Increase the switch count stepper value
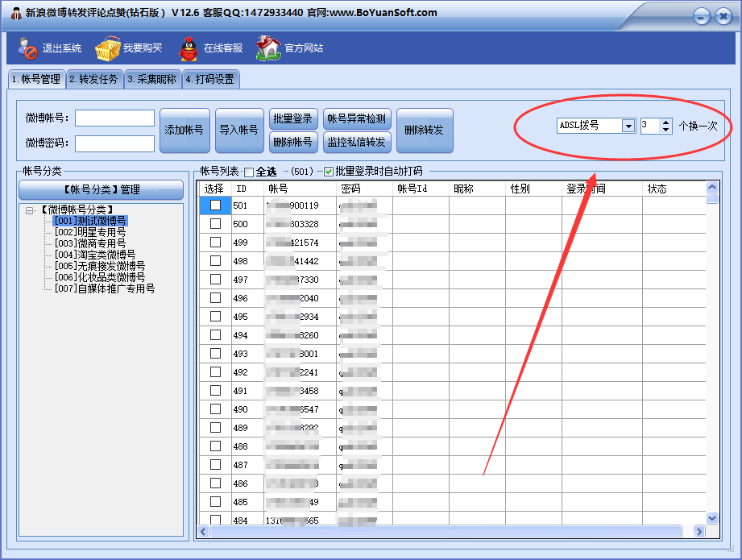 pyautogui.click(x=666, y=122)
